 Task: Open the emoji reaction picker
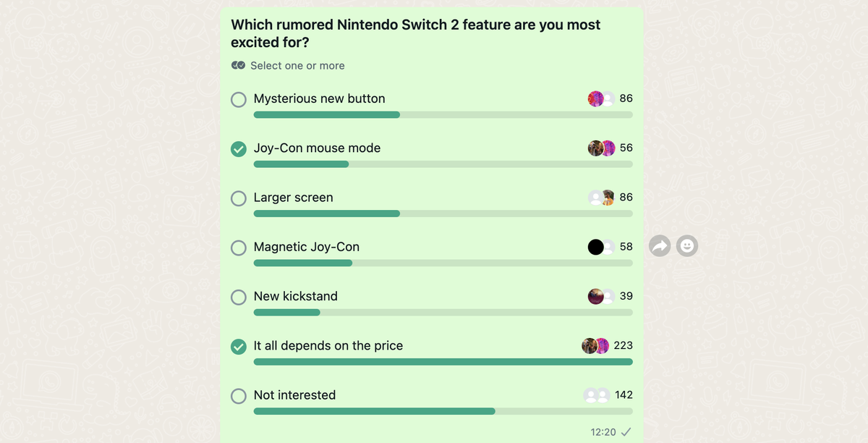[x=686, y=245]
